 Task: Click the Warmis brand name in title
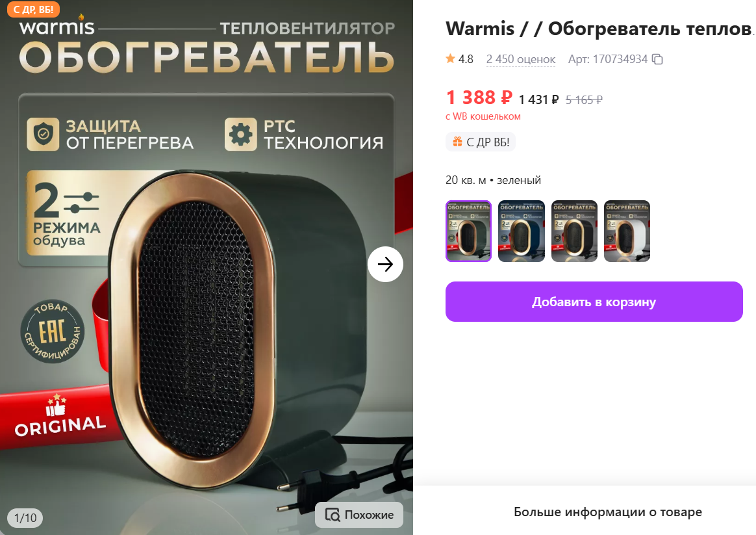[x=480, y=29]
